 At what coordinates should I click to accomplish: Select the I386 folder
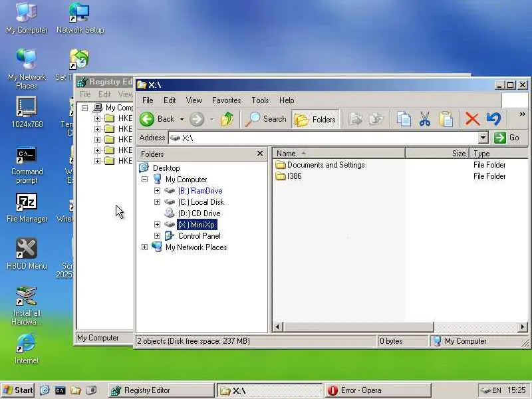289,176
